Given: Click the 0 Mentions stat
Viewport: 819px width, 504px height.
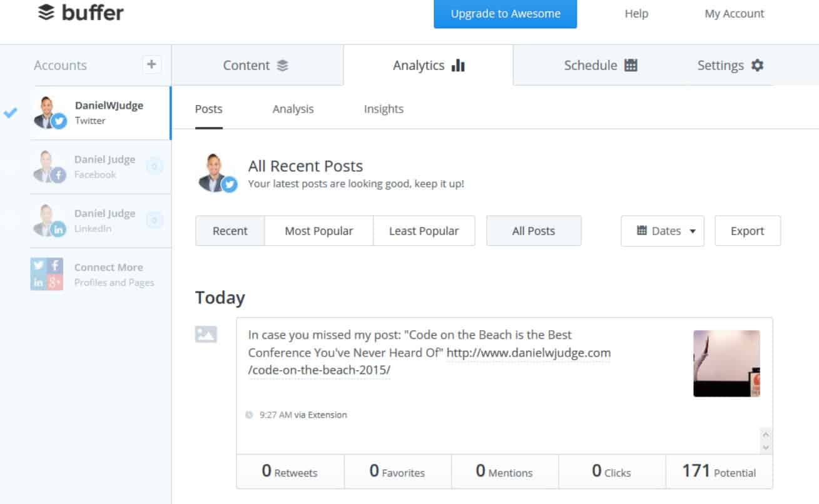Looking at the screenshot, I should click(x=504, y=471).
